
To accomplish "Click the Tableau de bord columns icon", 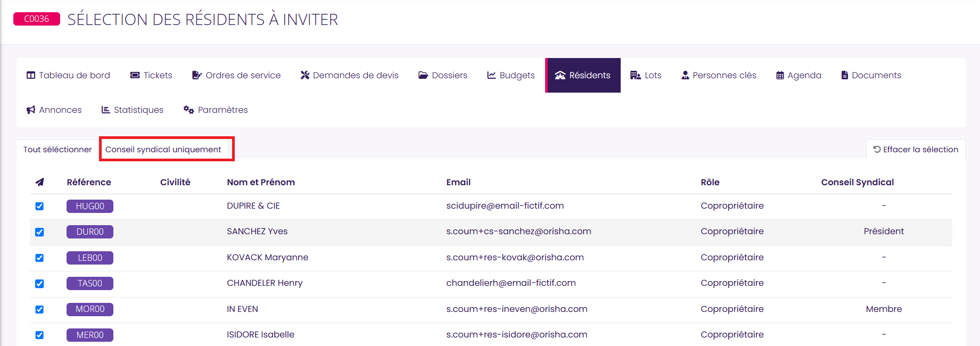I will click(31, 76).
